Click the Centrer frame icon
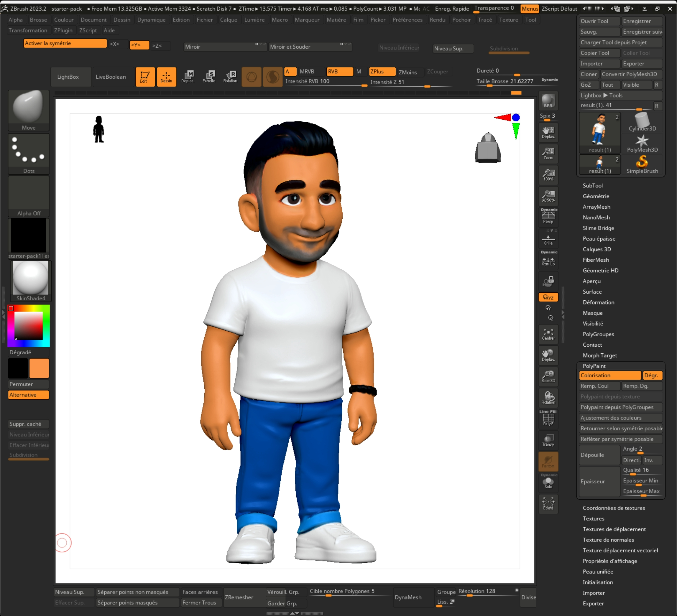Image resolution: width=677 pixels, height=616 pixels. 548,334
